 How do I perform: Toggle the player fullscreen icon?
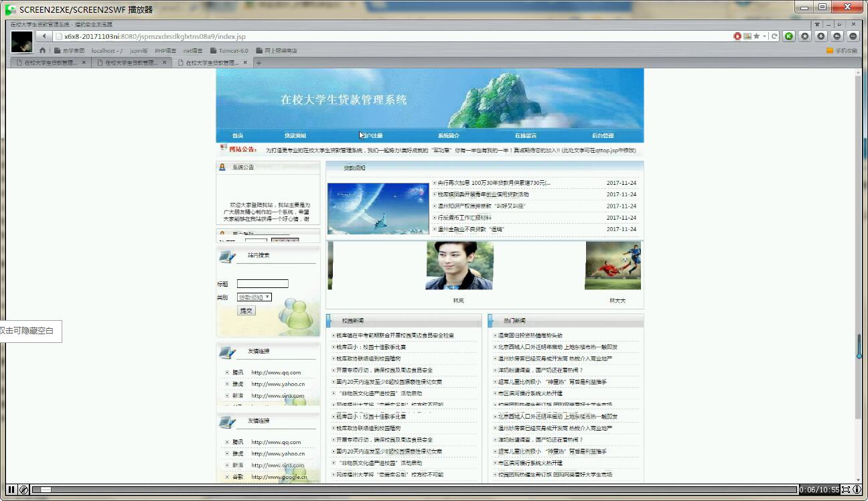coord(846,490)
